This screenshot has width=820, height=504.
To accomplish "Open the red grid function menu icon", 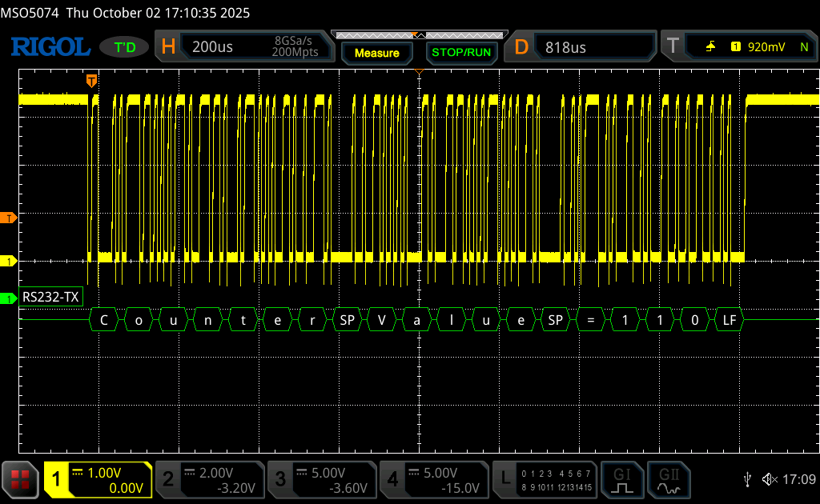I will tap(21, 478).
